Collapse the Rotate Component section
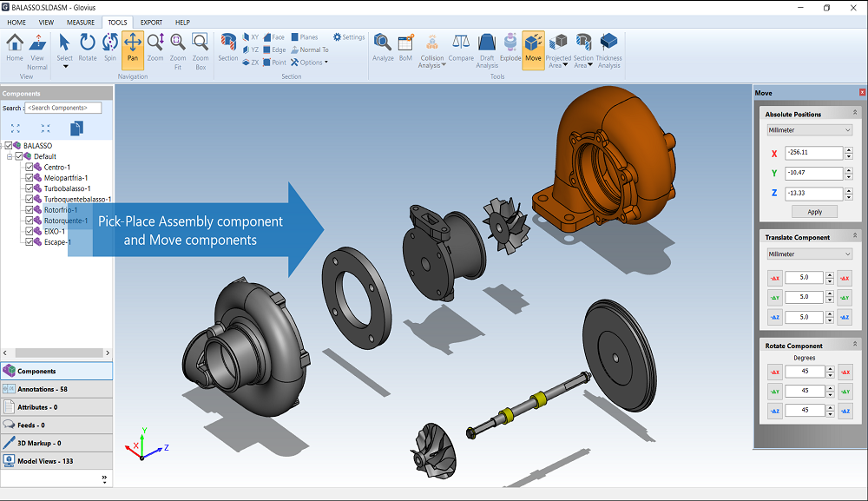This screenshot has width=868, height=501. coord(855,344)
